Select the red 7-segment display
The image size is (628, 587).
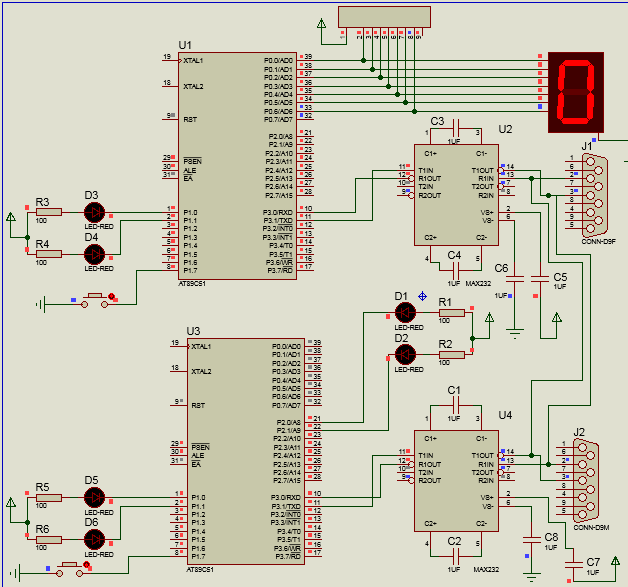click(575, 91)
